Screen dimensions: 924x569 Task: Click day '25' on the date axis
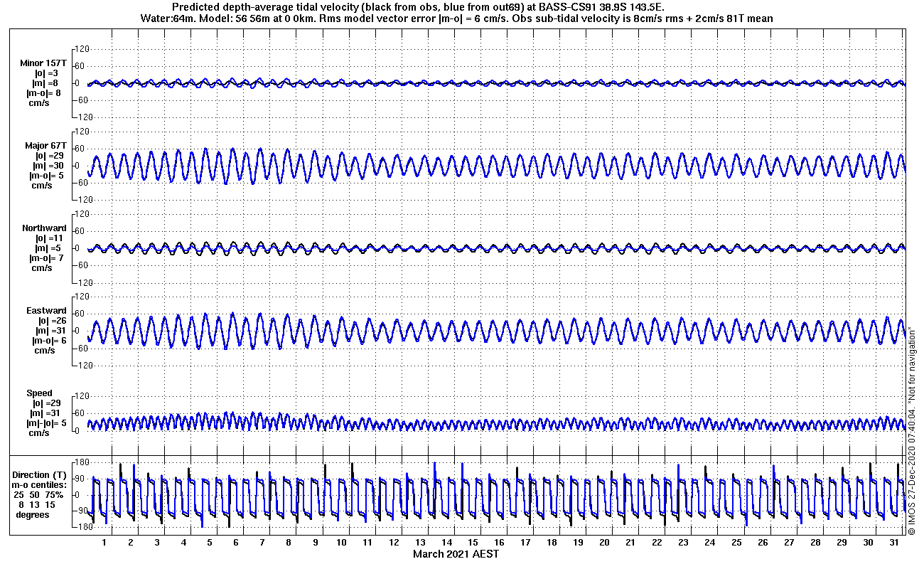tap(736, 543)
